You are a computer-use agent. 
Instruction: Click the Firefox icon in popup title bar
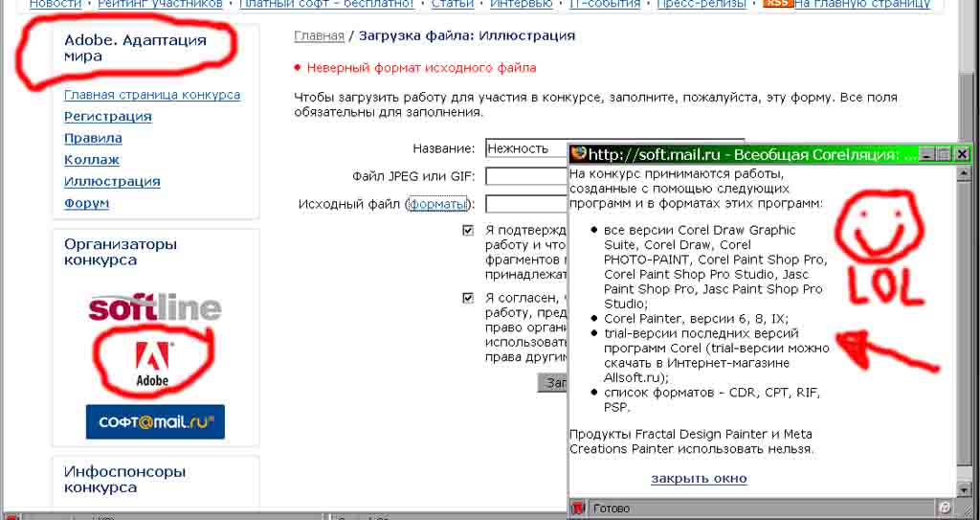579,153
